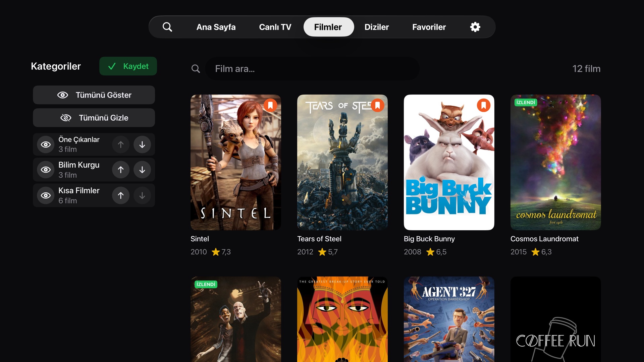
Task: Open the Big Buck Bunny poster
Action: [x=449, y=162]
